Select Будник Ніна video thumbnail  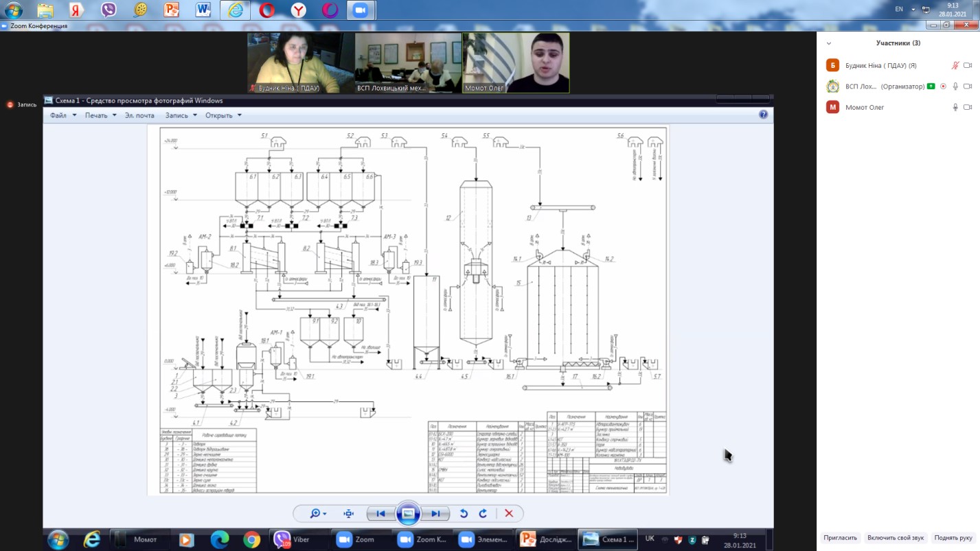[300, 62]
